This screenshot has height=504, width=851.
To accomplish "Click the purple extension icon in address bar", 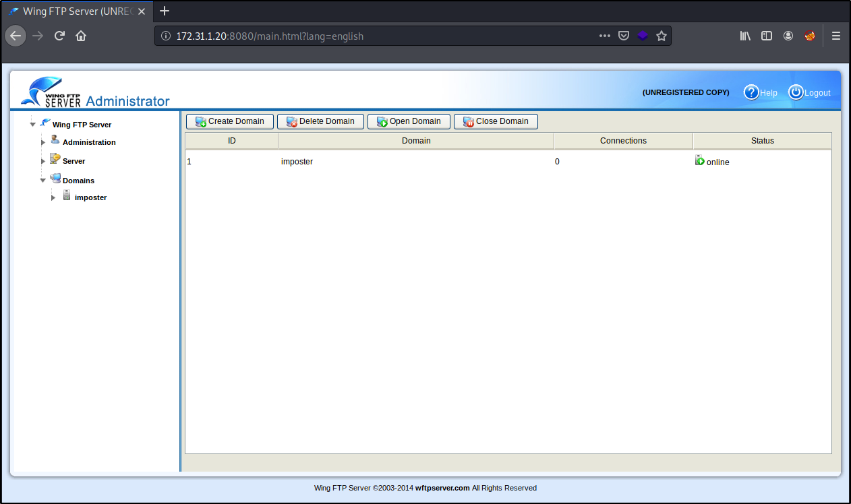I will pos(643,36).
